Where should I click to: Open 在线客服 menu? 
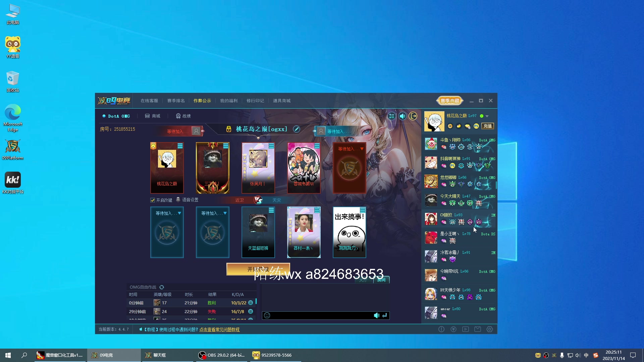click(149, 101)
